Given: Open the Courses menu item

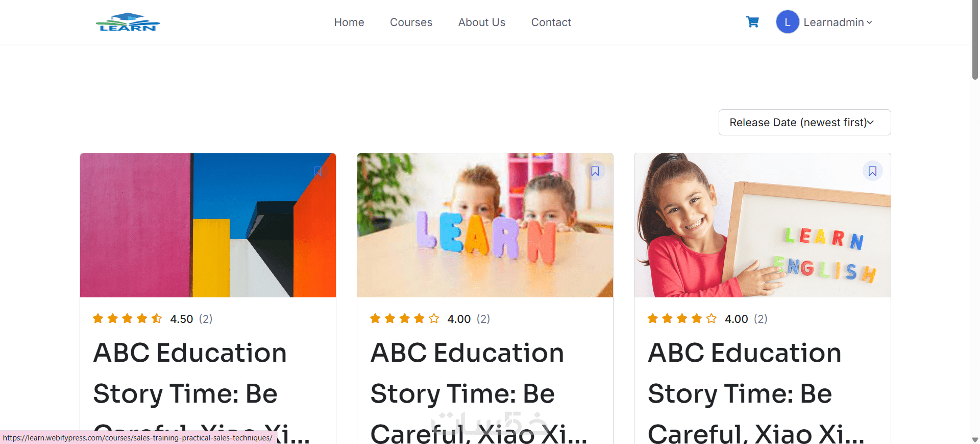Looking at the screenshot, I should [411, 22].
